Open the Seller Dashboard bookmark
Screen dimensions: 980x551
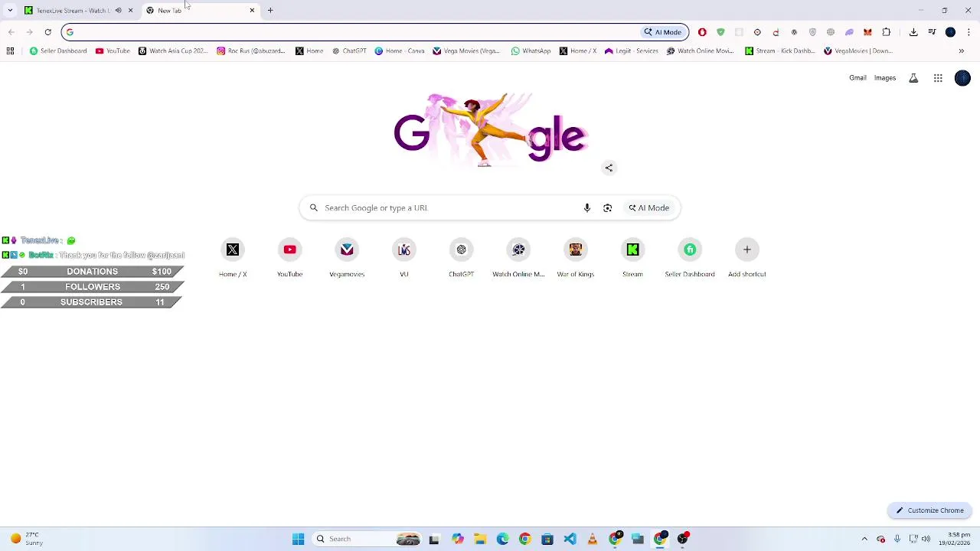click(x=58, y=51)
